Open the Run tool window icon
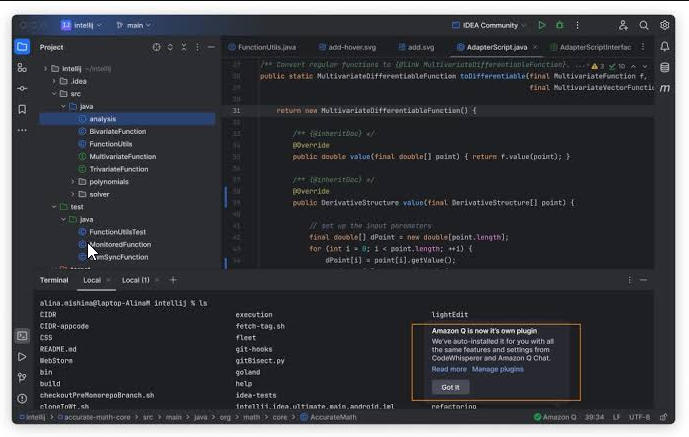 22,357
